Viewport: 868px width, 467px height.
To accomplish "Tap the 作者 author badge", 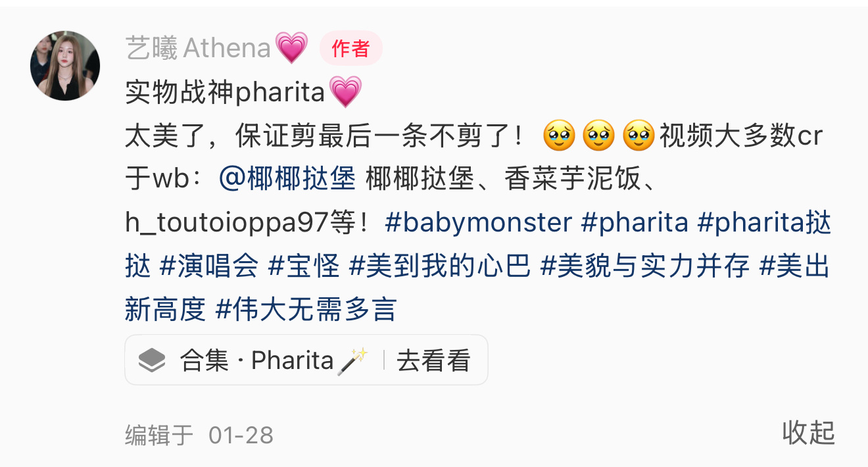I will point(350,48).
